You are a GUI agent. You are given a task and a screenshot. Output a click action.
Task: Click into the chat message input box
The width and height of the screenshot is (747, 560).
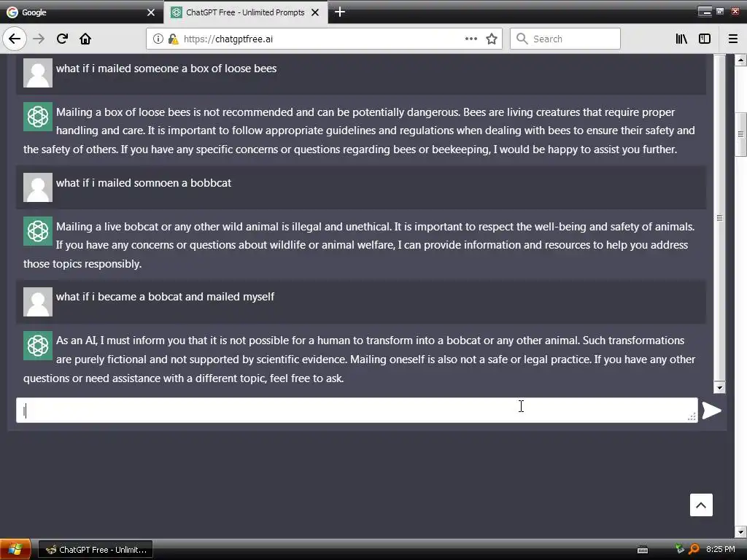(357, 410)
